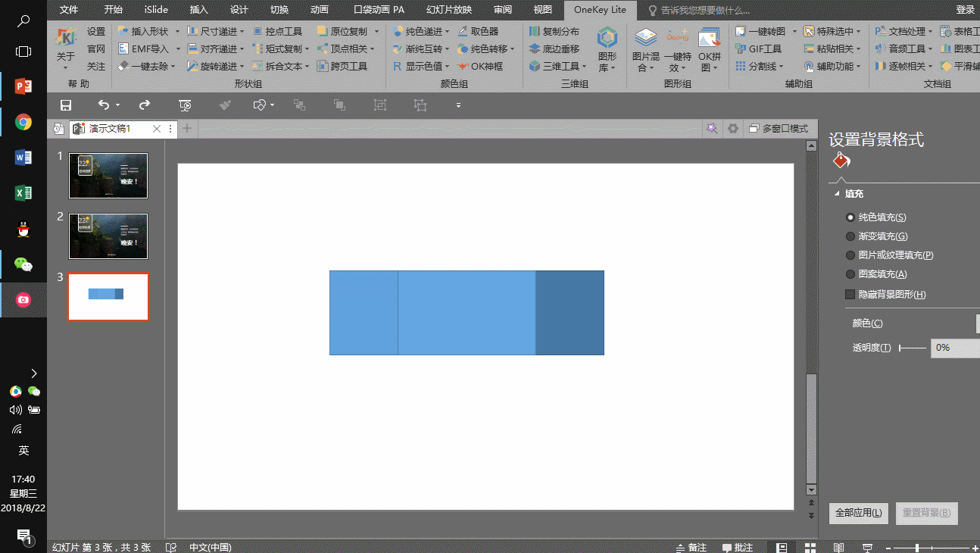Screen dimensions: 980x553
Task: Select 渐变填充 gradient fill option
Action: pos(850,236)
